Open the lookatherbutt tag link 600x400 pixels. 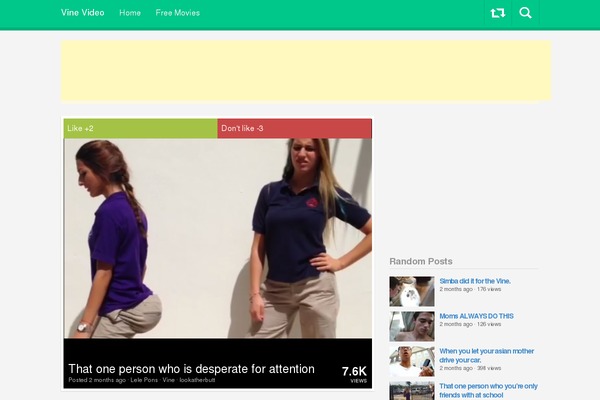click(197, 380)
